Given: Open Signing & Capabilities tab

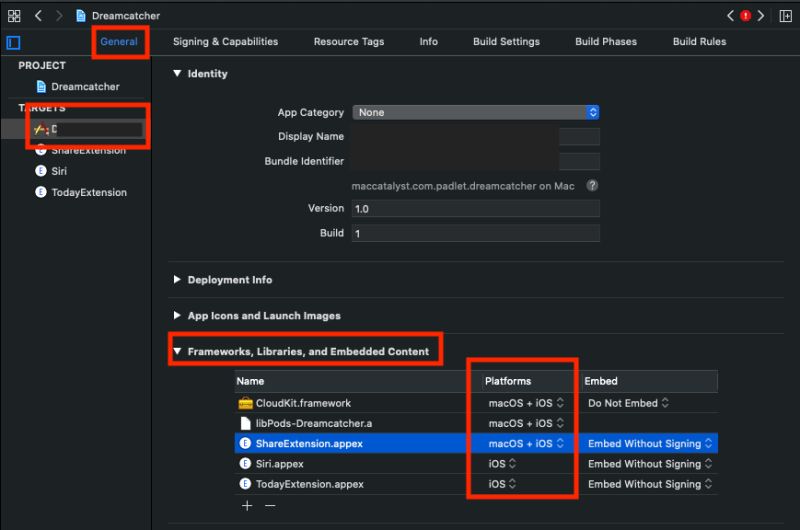Looking at the screenshot, I should tap(226, 42).
